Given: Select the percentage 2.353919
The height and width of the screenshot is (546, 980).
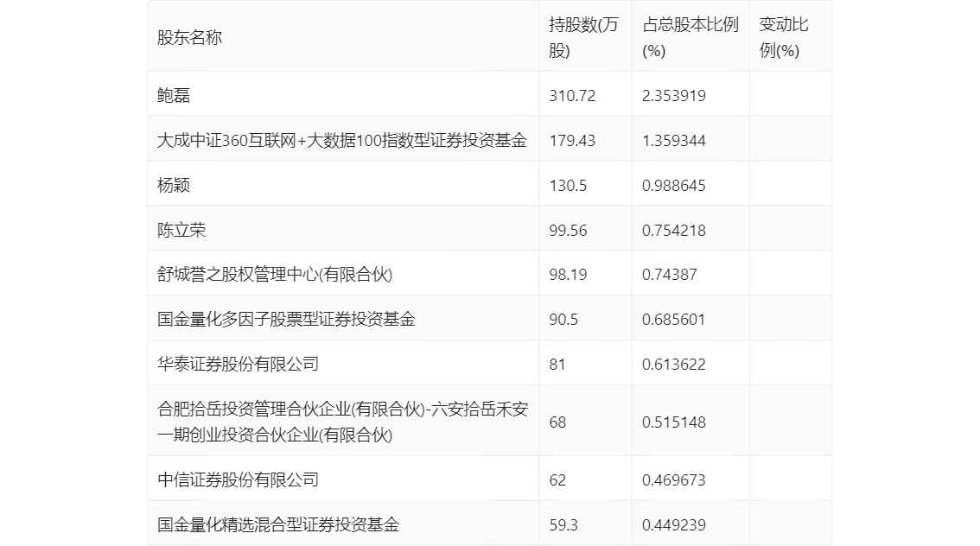Looking at the screenshot, I should [x=674, y=96].
